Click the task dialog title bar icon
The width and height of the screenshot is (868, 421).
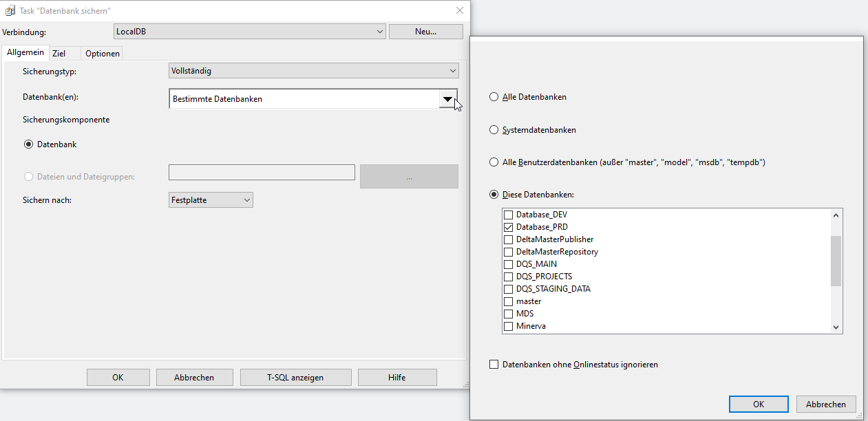[10, 11]
